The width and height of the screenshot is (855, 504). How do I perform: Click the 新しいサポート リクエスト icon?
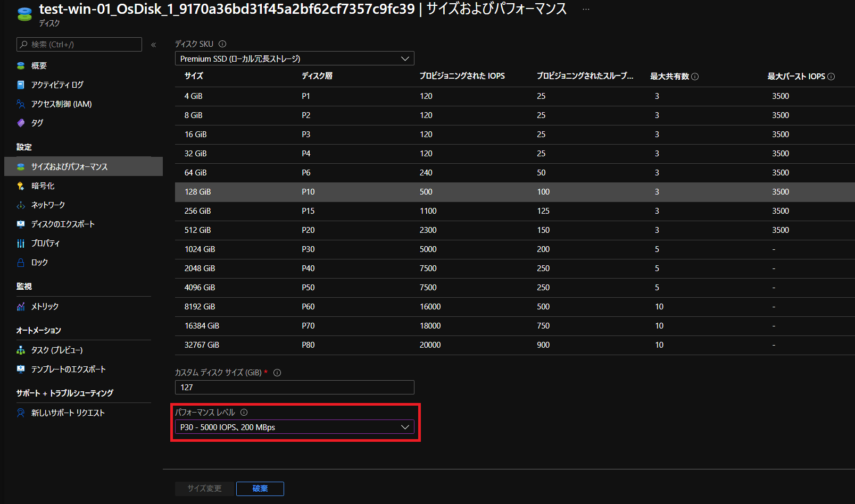pos(21,413)
